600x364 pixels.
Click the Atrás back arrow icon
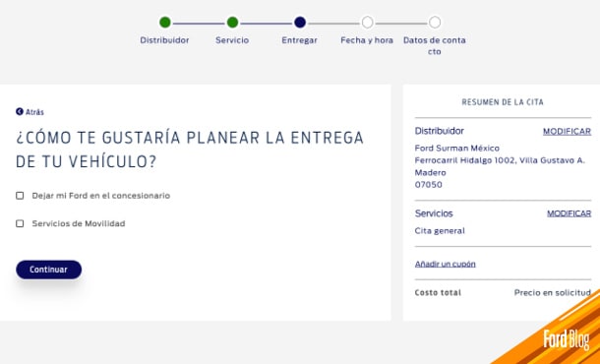point(20,111)
